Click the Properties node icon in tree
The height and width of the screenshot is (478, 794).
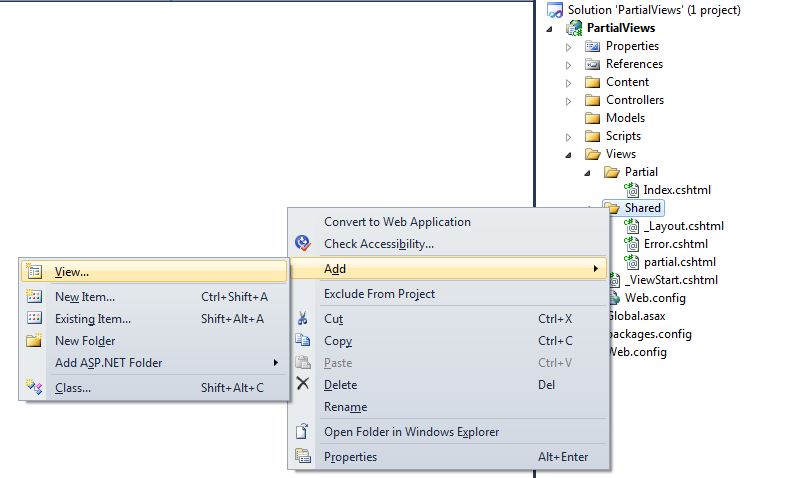click(x=592, y=47)
